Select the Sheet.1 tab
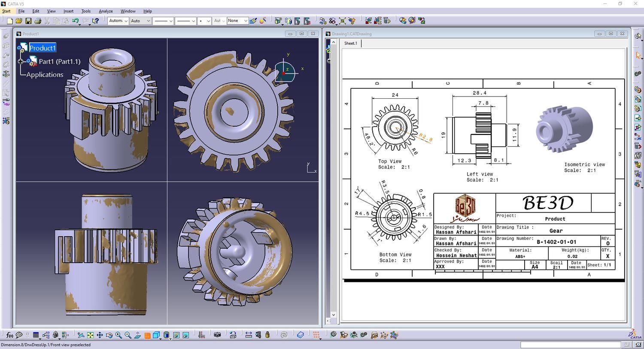 click(x=351, y=43)
